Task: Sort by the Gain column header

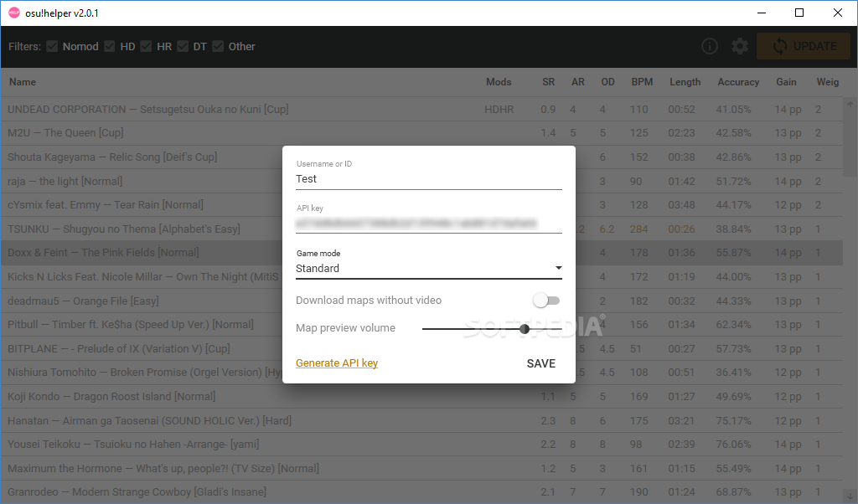Action: coord(786,82)
